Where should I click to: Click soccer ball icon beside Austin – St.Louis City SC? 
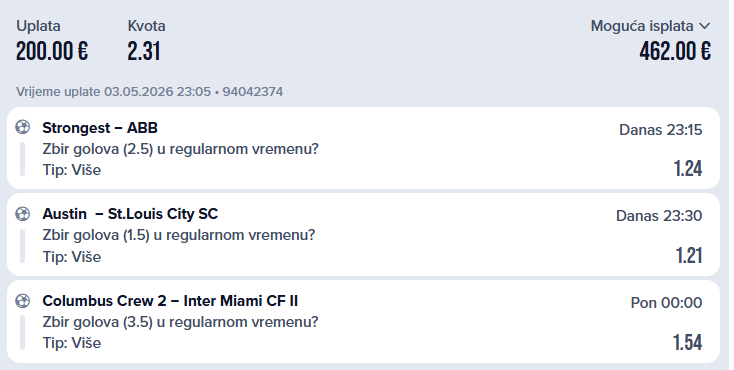[x=22, y=214]
